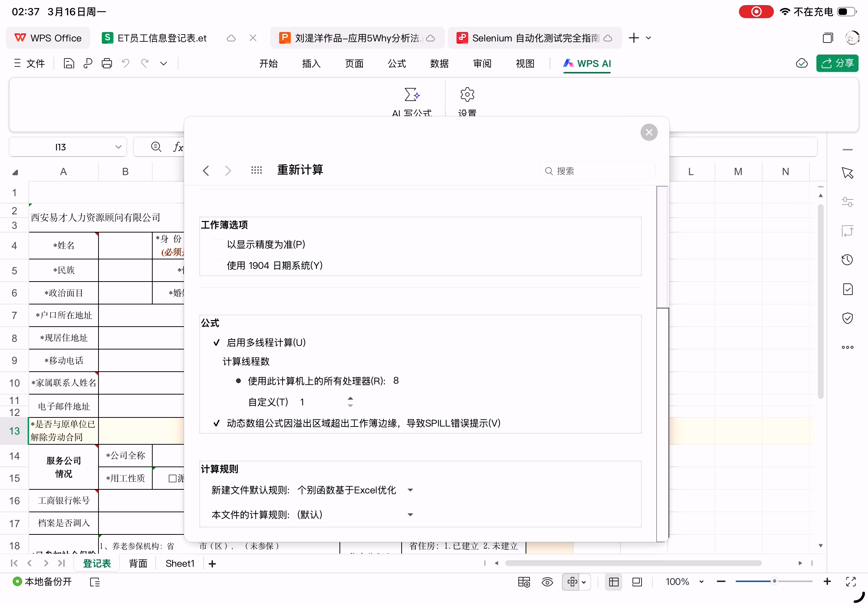Click the green 分享 button

click(837, 63)
